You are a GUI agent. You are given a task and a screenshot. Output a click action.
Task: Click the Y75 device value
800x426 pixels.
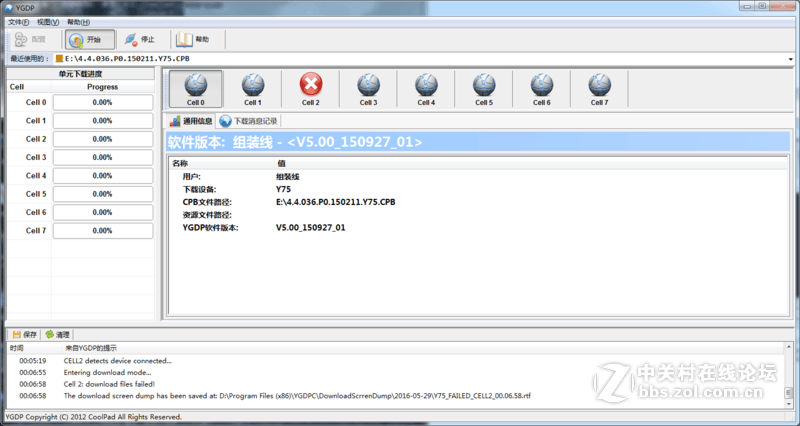click(x=283, y=189)
